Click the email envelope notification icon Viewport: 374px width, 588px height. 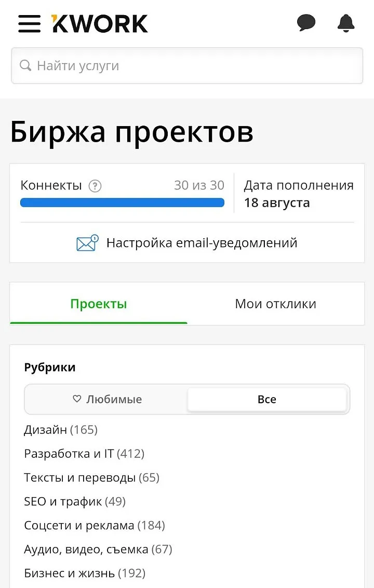(87, 243)
